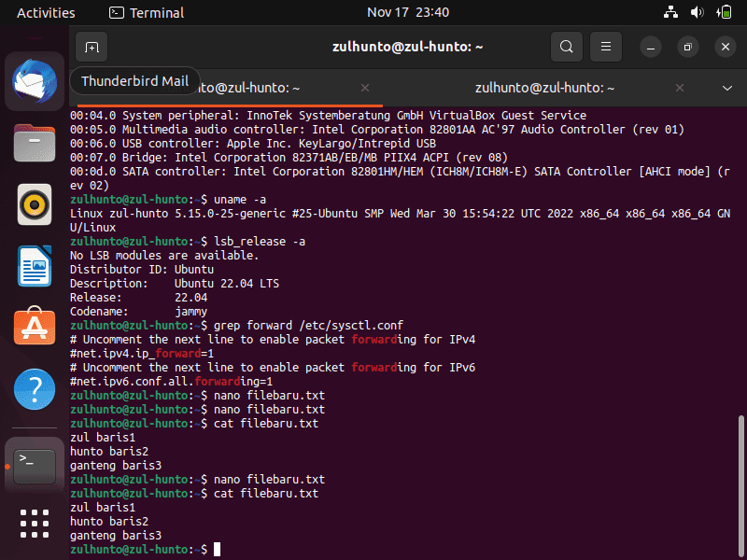Image resolution: width=747 pixels, height=560 pixels.
Task: Click 'Description: Ubuntu 22.04 LTS' line
Action: point(175,284)
